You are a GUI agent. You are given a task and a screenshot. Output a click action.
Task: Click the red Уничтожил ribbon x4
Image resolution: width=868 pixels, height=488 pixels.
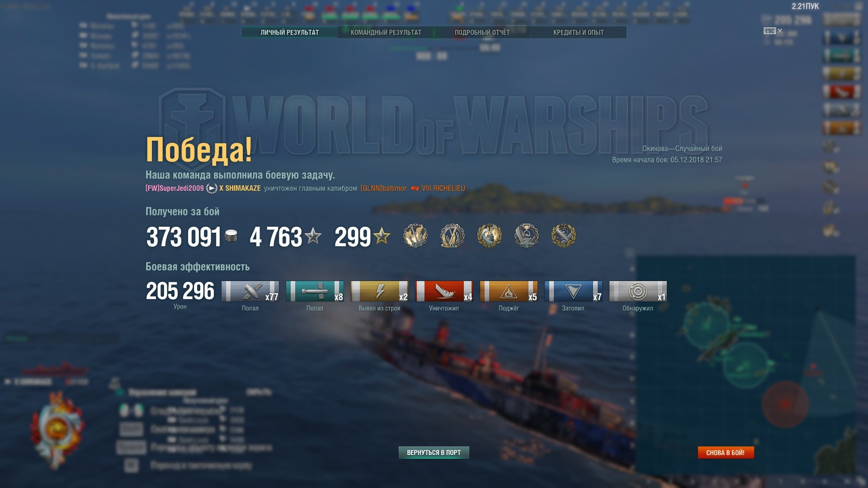point(444,291)
